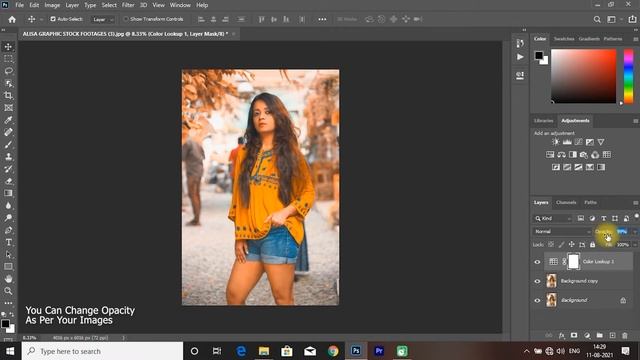Viewport: 640px width, 360px height.
Task: Select the Eraser tool
Action: [8, 181]
